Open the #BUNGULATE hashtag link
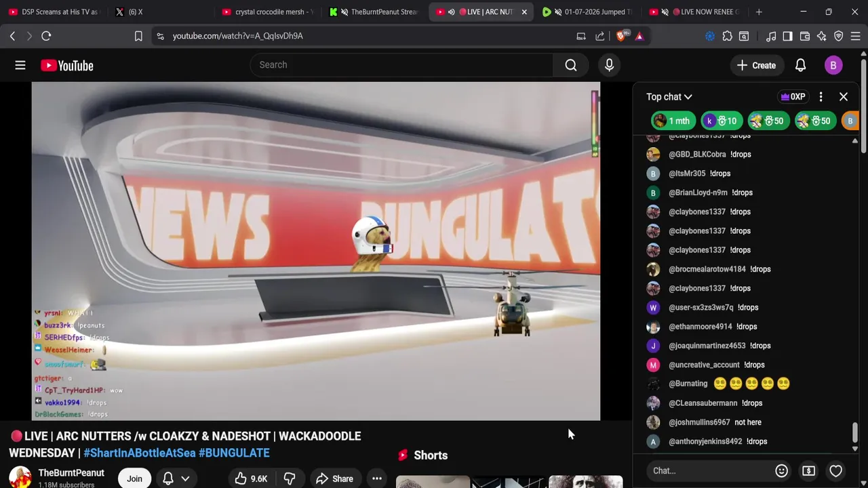This screenshot has width=868, height=488. point(234,453)
